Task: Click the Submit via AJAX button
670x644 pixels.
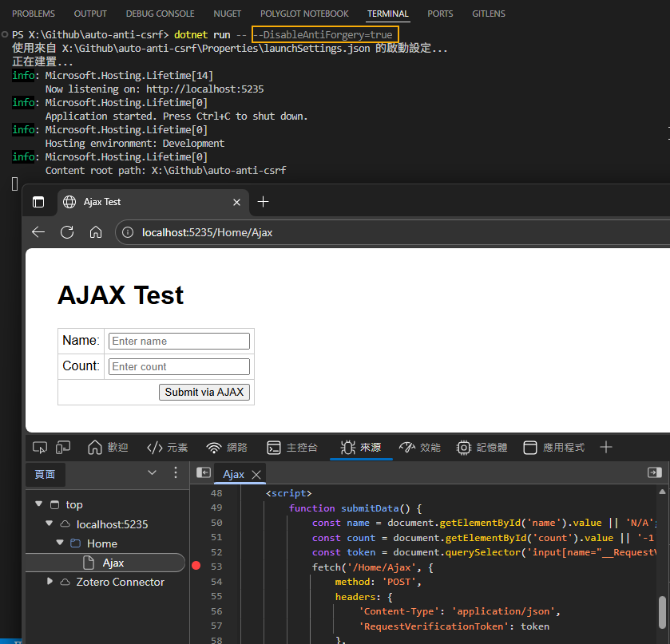Action: [204, 392]
